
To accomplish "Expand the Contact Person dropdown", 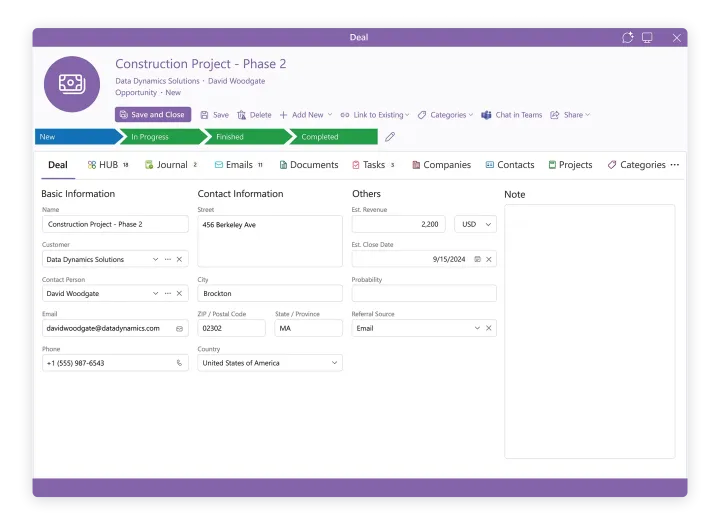I will [x=155, y=293].
